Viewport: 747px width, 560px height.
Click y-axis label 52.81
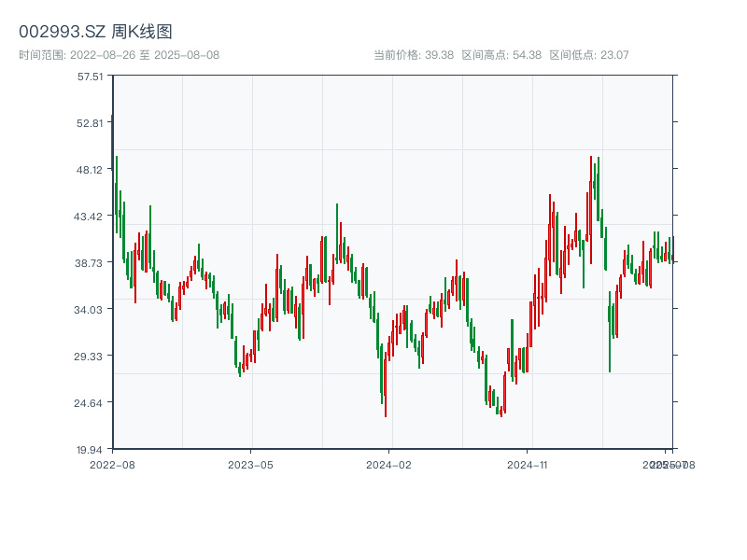coord(90,123)
